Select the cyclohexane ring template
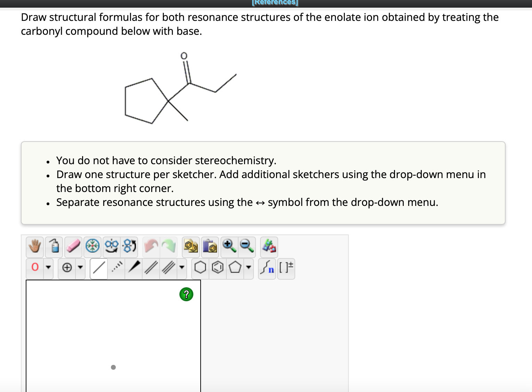 click(x=200, y=268)
